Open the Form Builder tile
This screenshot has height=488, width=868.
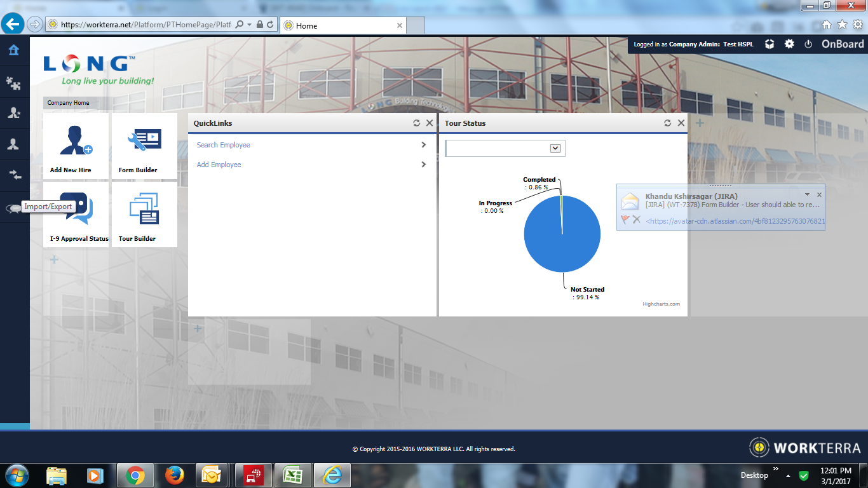[x=144, y=145]
